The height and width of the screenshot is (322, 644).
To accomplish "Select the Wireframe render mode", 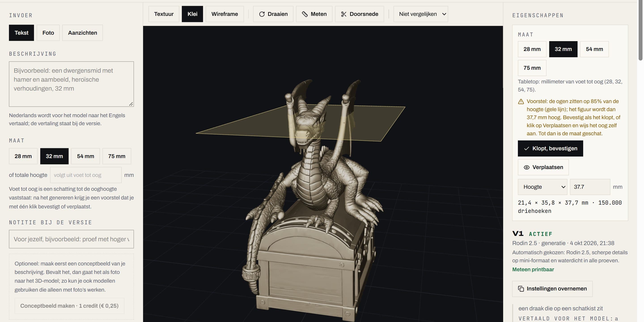I will (x=225, y=14).
